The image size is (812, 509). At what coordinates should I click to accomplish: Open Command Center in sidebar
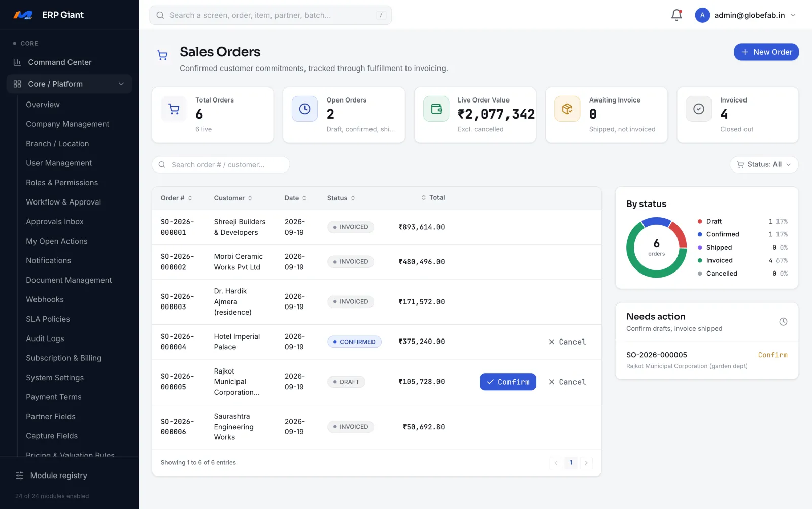click(x=69, y=62)
